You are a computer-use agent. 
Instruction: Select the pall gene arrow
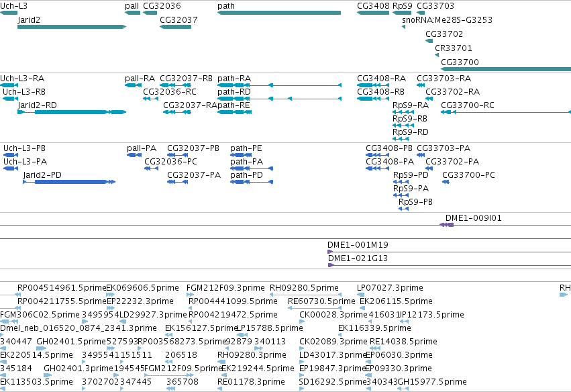133,13
